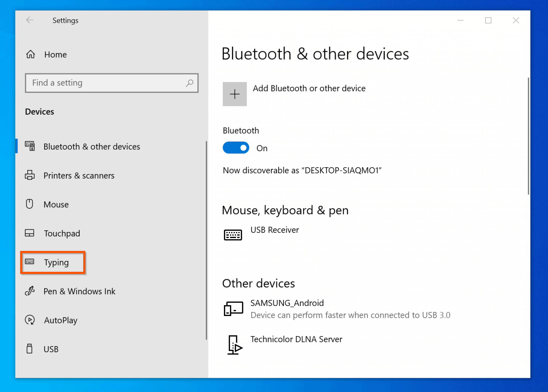Click the Typing keyboard icon
This screenshot has height=392, width=548.
click(x=29, y=261)
